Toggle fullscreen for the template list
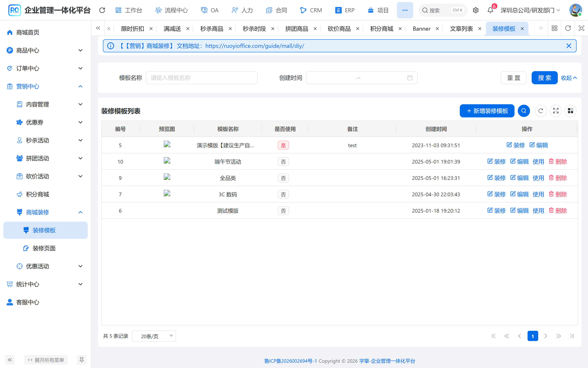Image resolution: width=588 pixels, height=368 pixels. pyautogui.click(x=556, y=111)
